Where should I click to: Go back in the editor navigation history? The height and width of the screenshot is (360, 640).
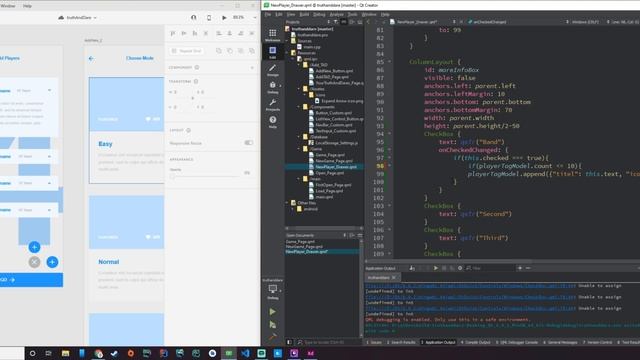[368, 22]
